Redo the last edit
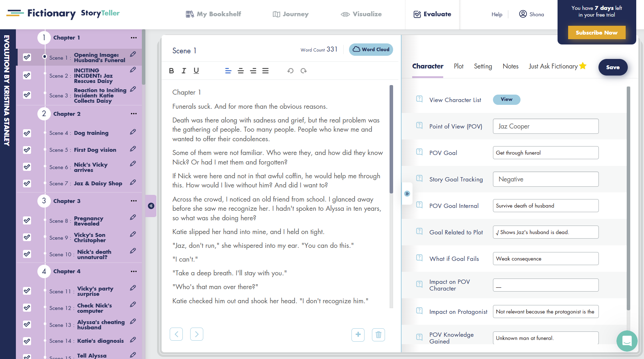The height and width of the screenshot is (359, 644). point(303,71)
